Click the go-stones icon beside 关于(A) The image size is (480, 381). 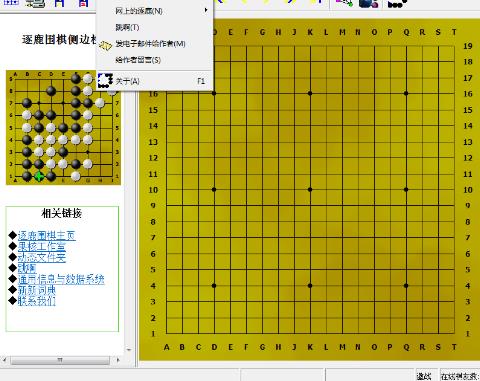(x=105, y=81)
